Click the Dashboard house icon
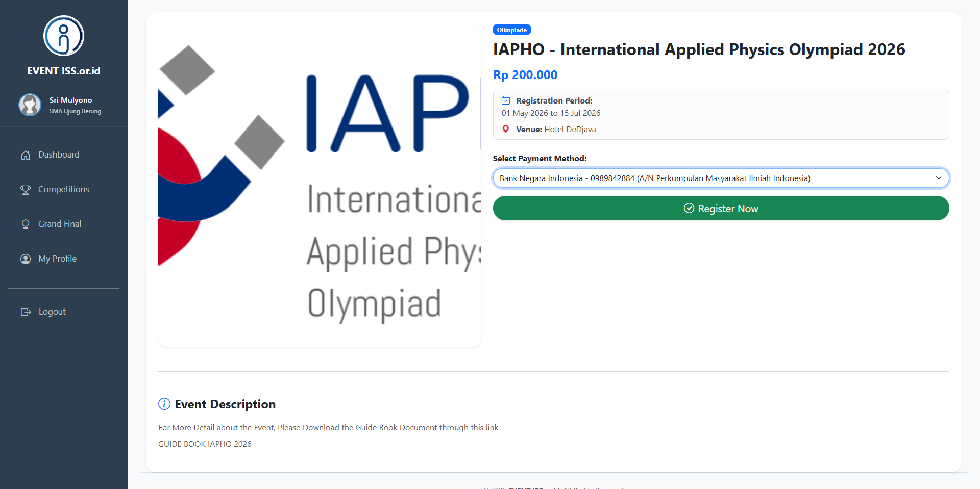Screen dimensions: 980x489 click(x=26, y=155)
